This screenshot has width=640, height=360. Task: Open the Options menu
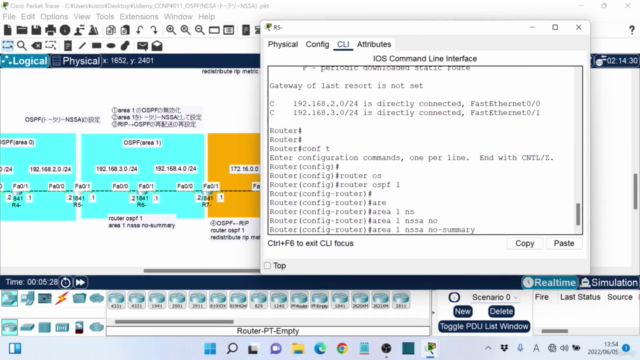click(54, 17)
